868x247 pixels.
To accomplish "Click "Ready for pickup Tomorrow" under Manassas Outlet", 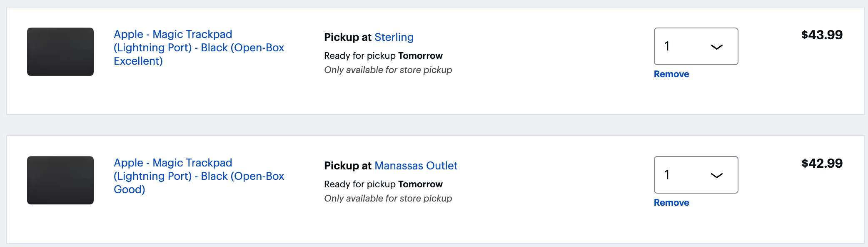I will [x=383, y=184].
